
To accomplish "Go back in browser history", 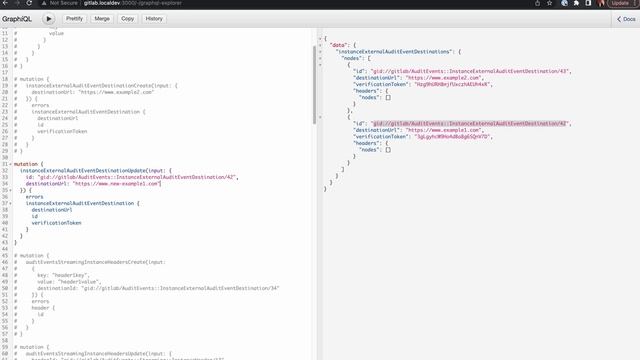I will coord(5,3).
